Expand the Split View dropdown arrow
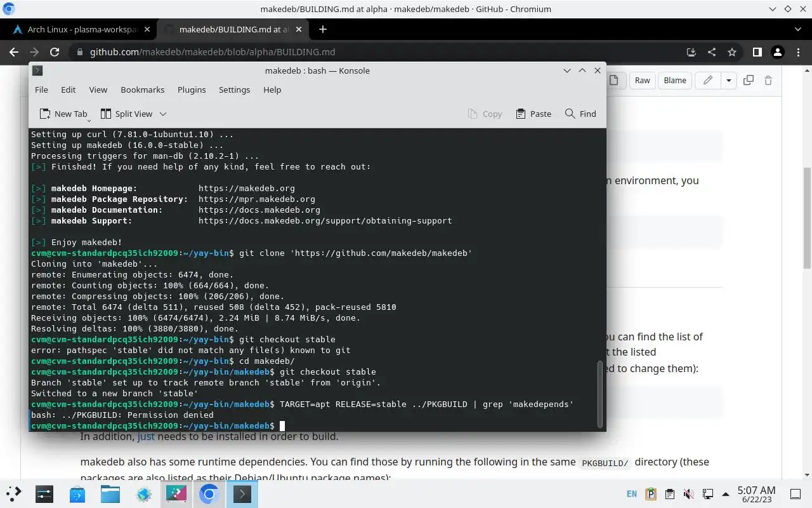812x508 pixels. (x=163, y=114)
